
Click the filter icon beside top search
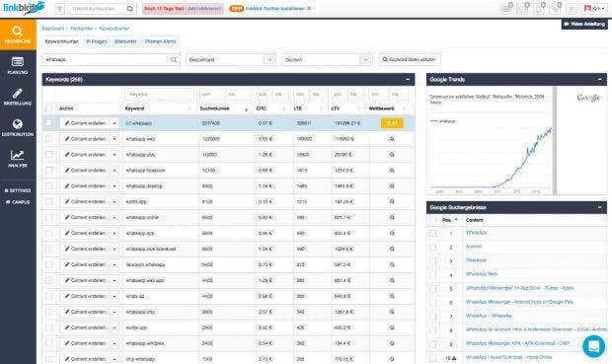click(59, 9)
